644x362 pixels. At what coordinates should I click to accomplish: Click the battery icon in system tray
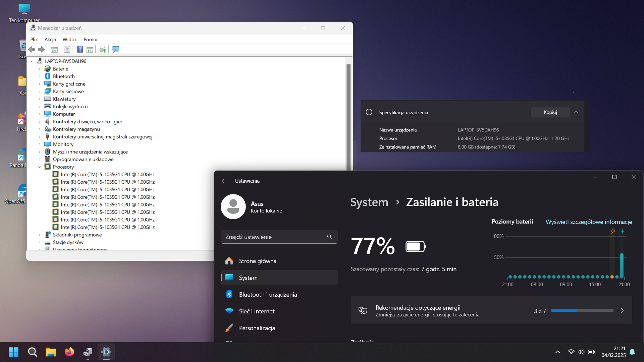click(591, 352)
